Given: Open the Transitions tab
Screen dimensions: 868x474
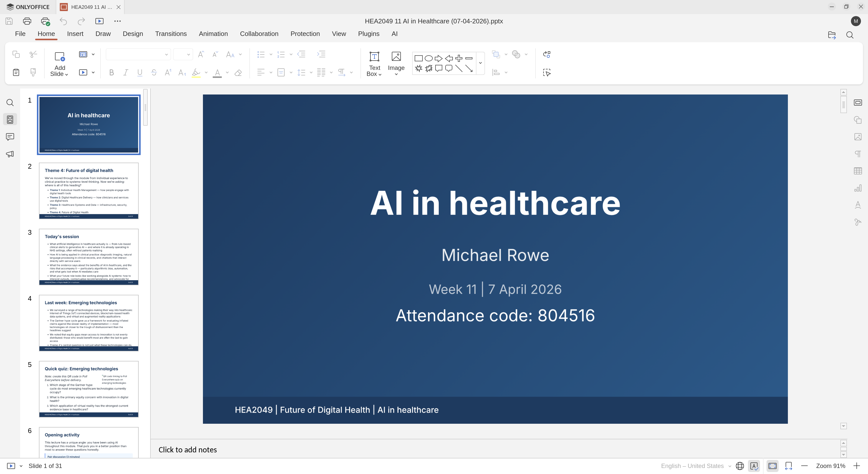Looking at the screenshot, I should (x=171, y=34).
